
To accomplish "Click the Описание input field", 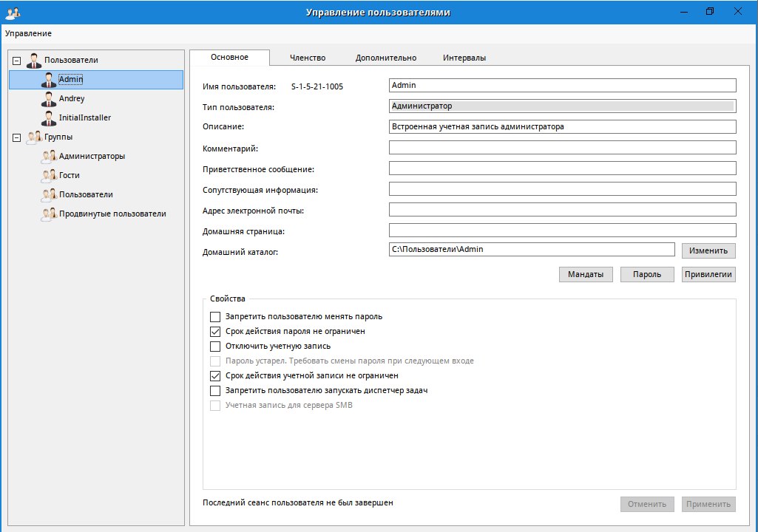I will pyautogui.click(x=562, y=127).
